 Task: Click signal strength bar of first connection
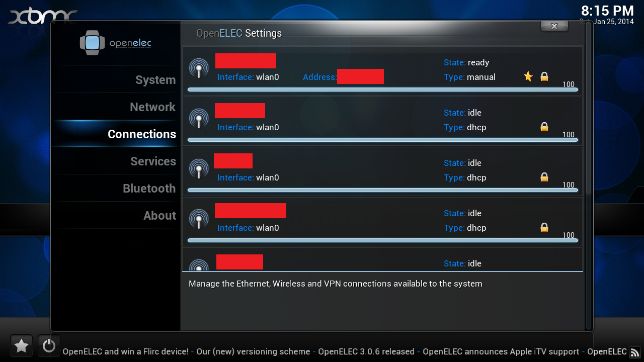(x=382, y=89)
